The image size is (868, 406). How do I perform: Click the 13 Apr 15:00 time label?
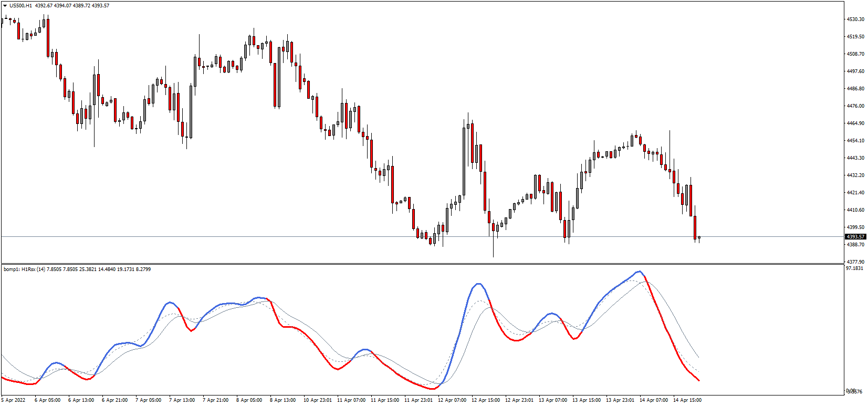pyautogui.click(x=587, y=400)
